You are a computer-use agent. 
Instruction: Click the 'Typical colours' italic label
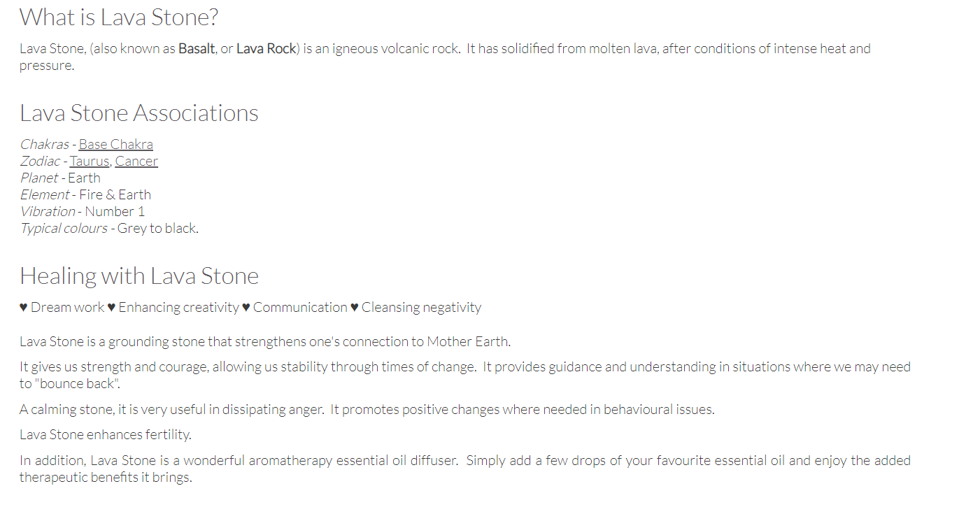64,228
